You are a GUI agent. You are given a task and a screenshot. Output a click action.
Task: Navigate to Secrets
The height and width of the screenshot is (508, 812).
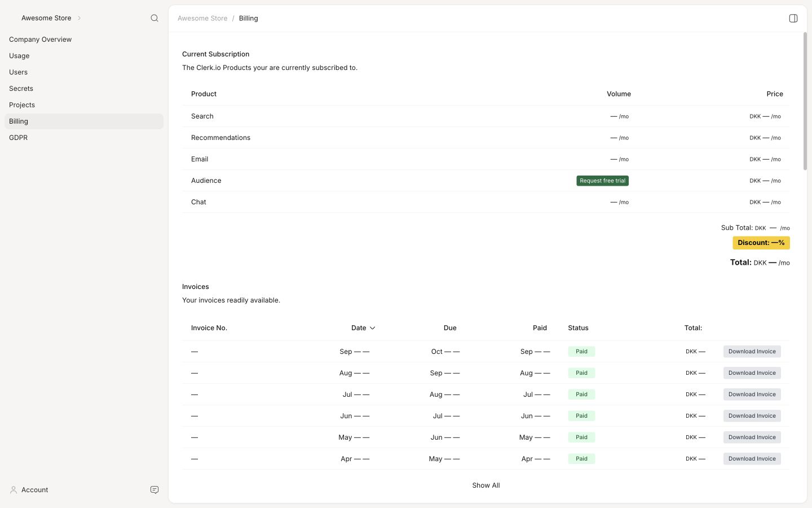pyautogui.click(x=84, y=89)
